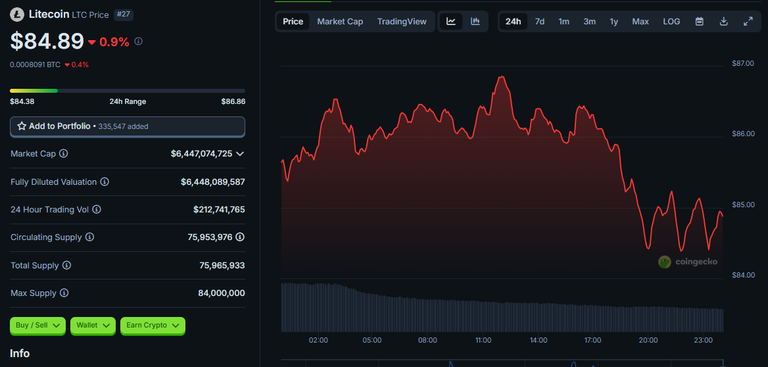Switch to candlestick chart icon
This screenshot has height=367, width=768.
pos(475,22)
